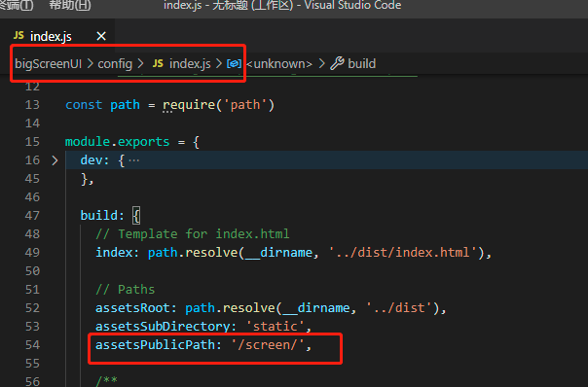Image resolution: width=588 pixels, height=387 pixels.
Task: Click the window title 'index.js - 无标题 (工作区)'
Action: pos(229,5)
